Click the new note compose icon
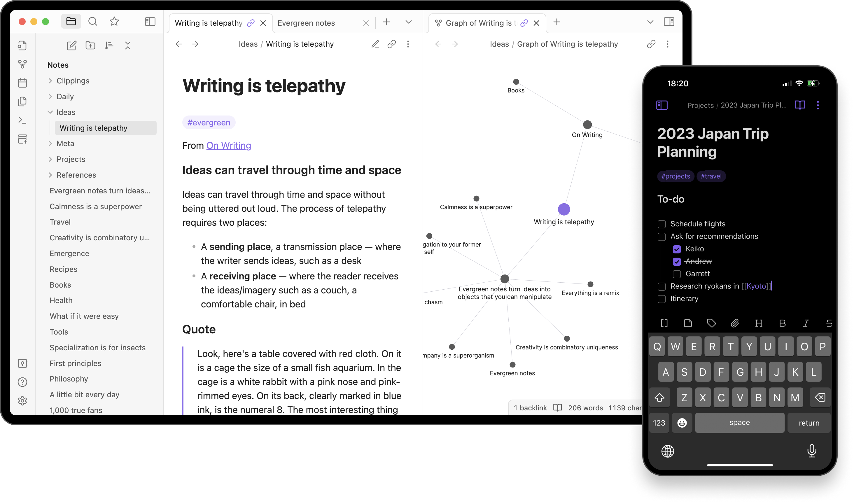Viewport: 854px width, 504px height. click(71, 44)
